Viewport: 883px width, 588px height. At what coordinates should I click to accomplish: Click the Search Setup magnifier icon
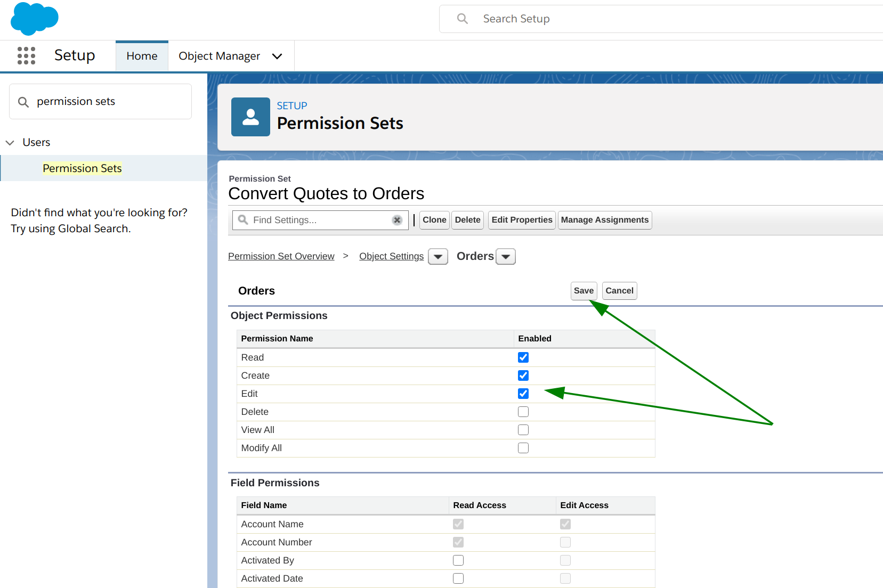tap(463, 19)
